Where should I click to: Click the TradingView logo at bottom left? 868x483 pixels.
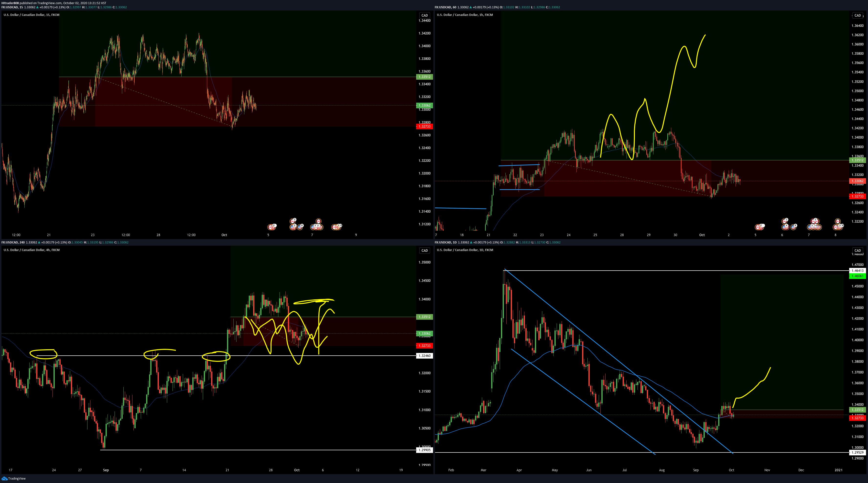[13, 478]
